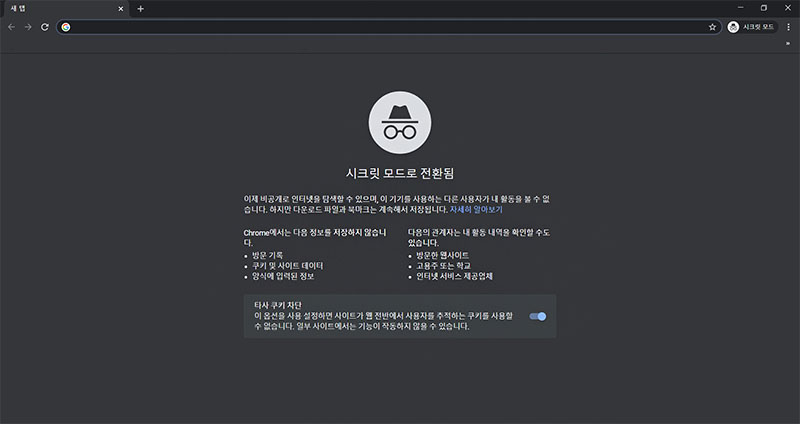Click the 인터넷 서비스 제공업체 item
Image resolution: width=800 pixels, height=444 pixels.
click(x=455, y=277)
